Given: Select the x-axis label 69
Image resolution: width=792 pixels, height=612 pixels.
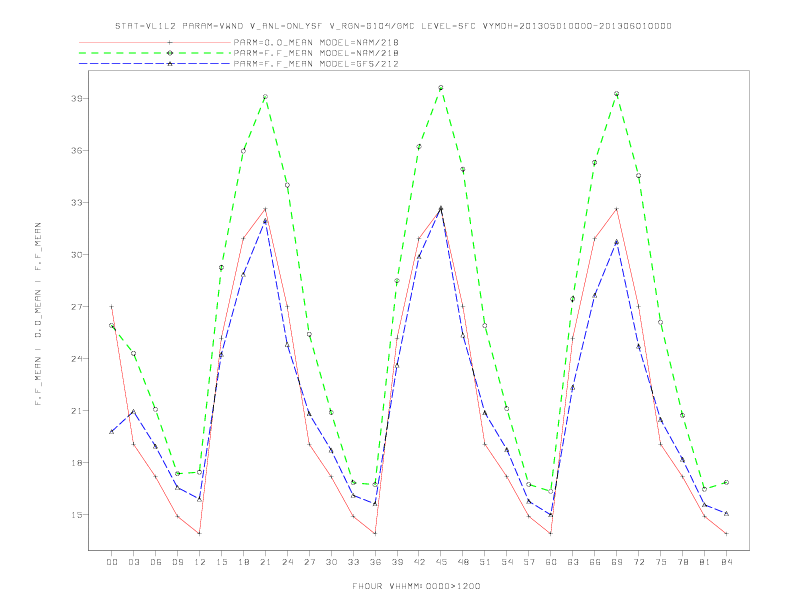Looking at the screenshot, I should click(617, 562).
